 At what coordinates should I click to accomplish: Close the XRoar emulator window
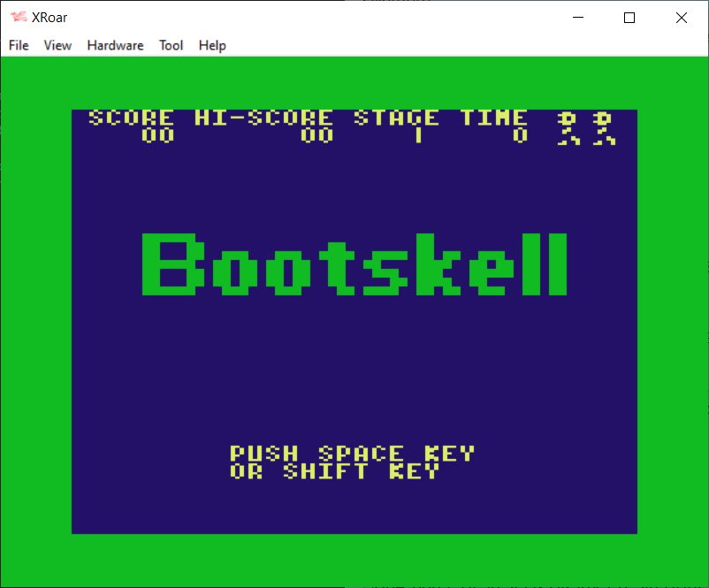(x=681, y=18)
